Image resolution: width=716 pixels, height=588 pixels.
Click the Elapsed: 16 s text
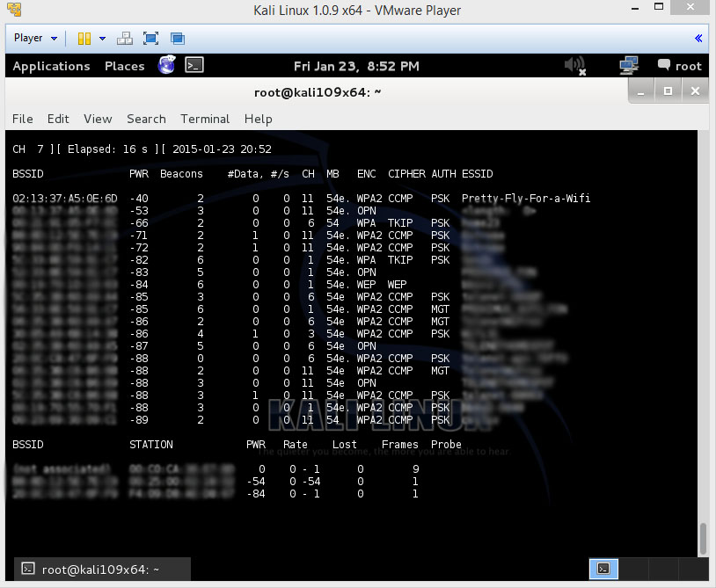[107, 149]
